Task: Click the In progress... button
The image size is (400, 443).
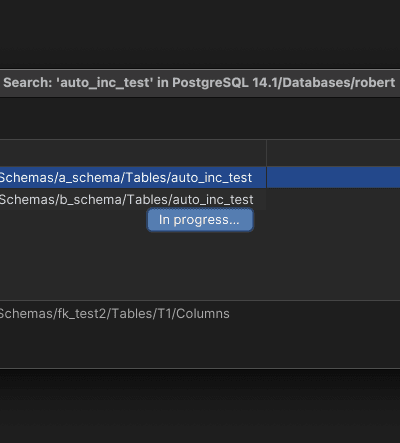Action: coord(200,220)
